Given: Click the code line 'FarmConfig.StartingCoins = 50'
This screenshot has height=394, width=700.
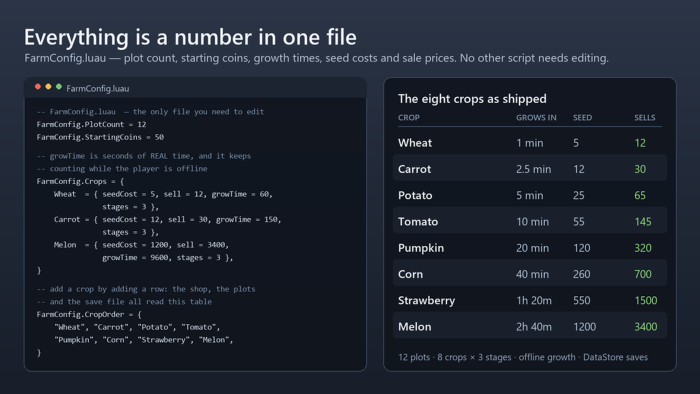Looking at the screenshot, I should pyautogui.click(x=100, y=137).
